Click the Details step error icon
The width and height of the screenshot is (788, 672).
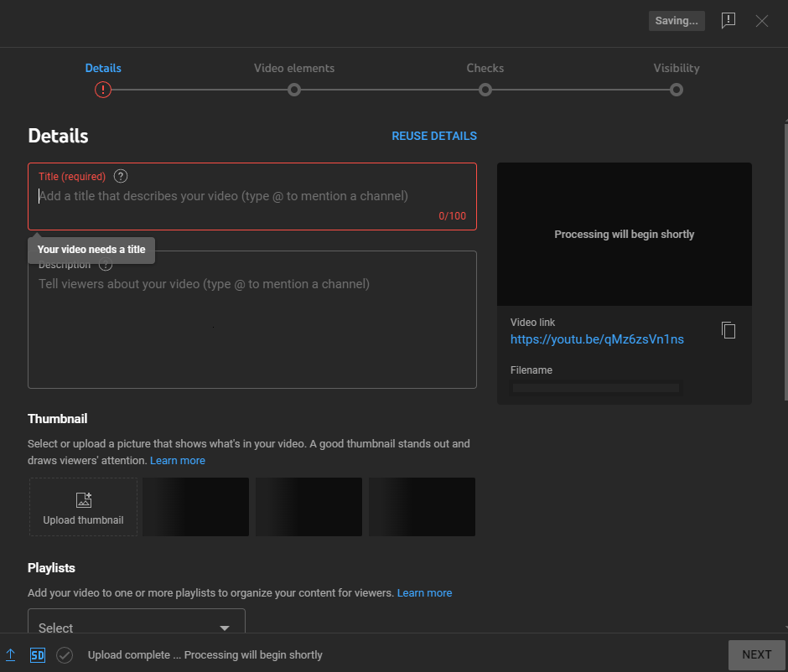[103, 90]
